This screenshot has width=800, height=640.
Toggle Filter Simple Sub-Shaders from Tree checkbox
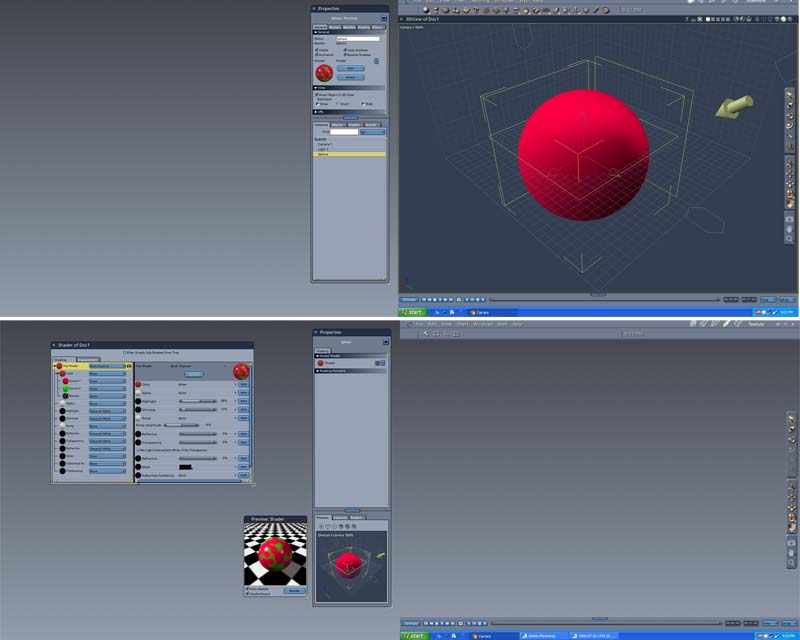(124, 353)
